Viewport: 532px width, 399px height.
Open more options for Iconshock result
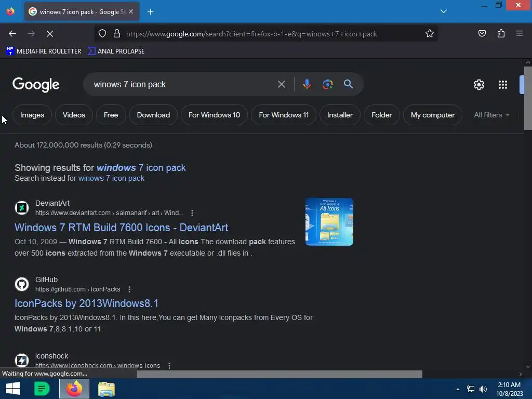[169, 366]
